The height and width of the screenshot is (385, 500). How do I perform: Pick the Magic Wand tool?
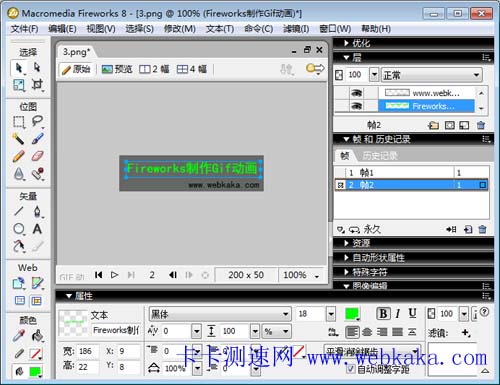[x=19, y=139]
